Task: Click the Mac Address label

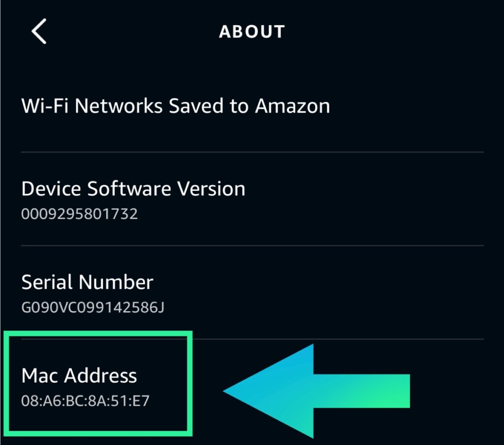Action: [x=79, y=375]
